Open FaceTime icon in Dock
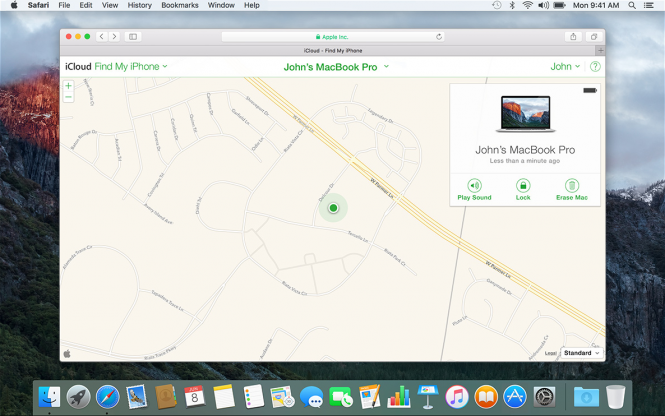Screen dimensions: 665x416 point(341,397)
